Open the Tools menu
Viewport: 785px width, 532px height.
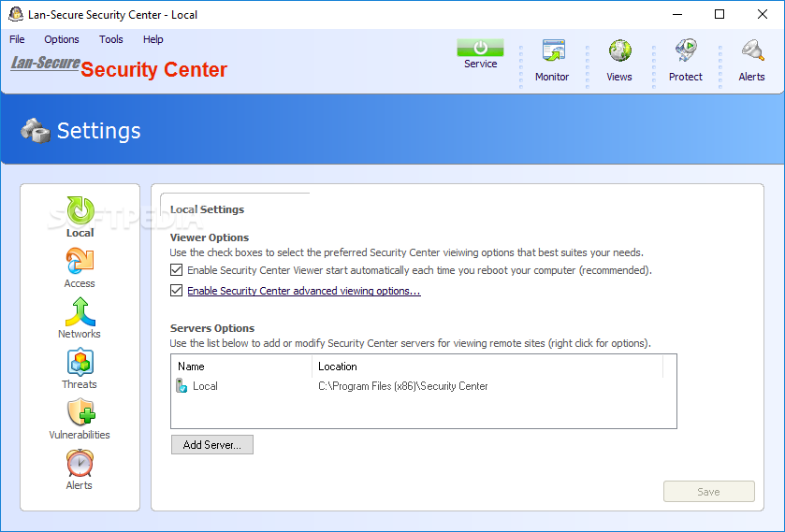click(110, 39)
